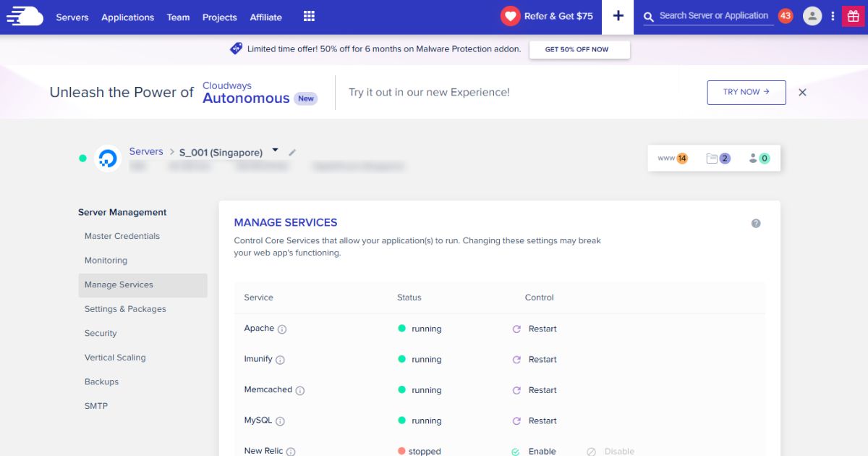Click the GET 50% OFF NOW button
868x456 pixels.
click(579, 49)
